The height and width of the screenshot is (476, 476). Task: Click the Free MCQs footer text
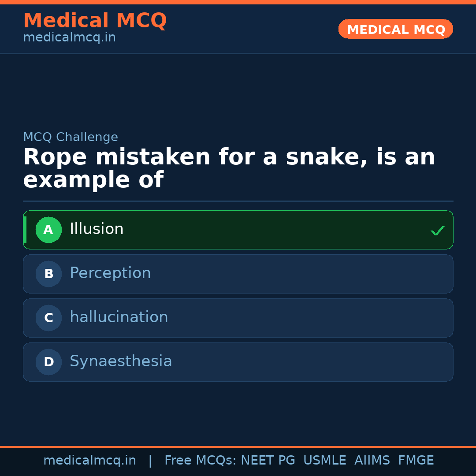point(200,461)
